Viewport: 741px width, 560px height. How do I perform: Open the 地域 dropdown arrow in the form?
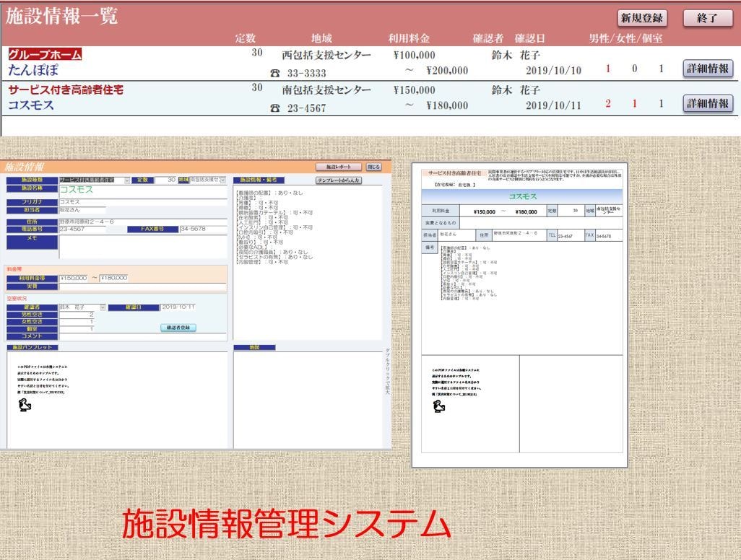pyautogui.click(x=222, y=180)
